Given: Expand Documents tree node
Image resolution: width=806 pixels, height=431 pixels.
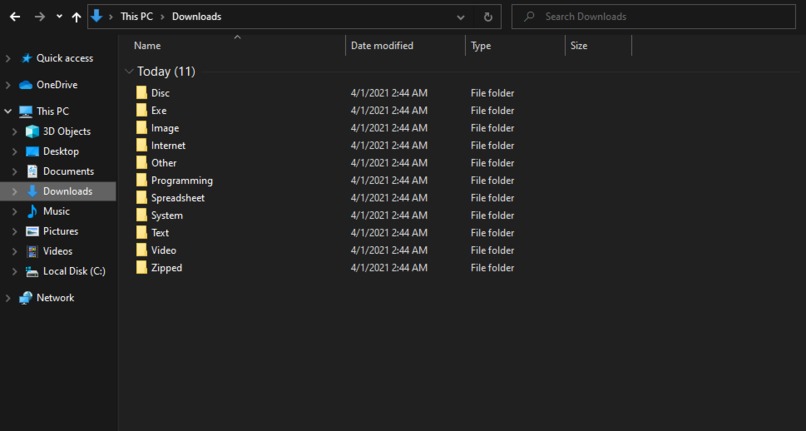Looking at the screenshot, I should [x=14, y=172].
